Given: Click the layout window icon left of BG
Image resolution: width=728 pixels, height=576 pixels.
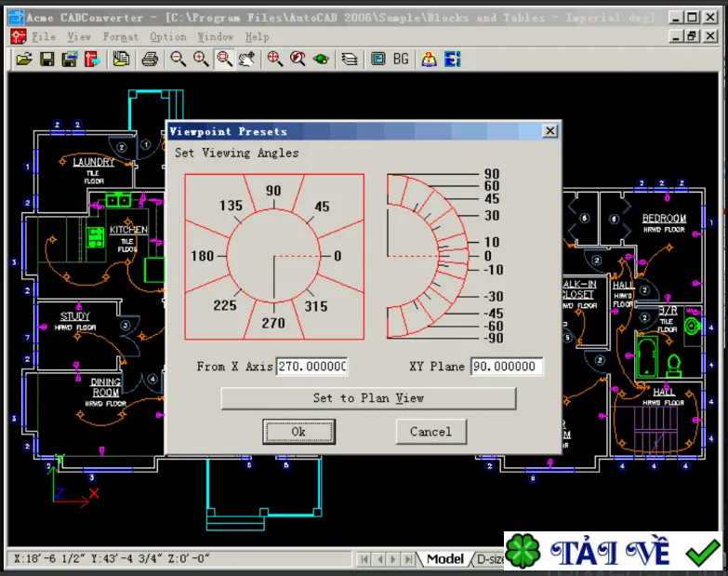Looking at the screenshot, I should [x=378, y=59].
